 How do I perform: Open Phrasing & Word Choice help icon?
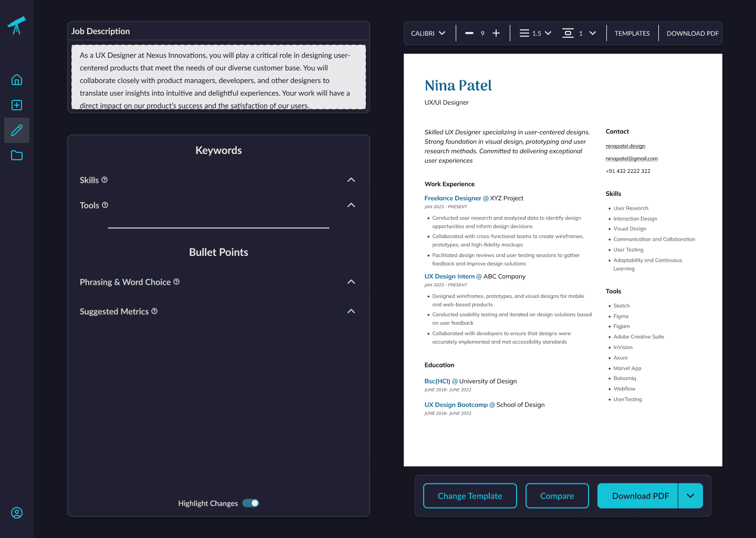pyautogui.click(x=176, y=282)
